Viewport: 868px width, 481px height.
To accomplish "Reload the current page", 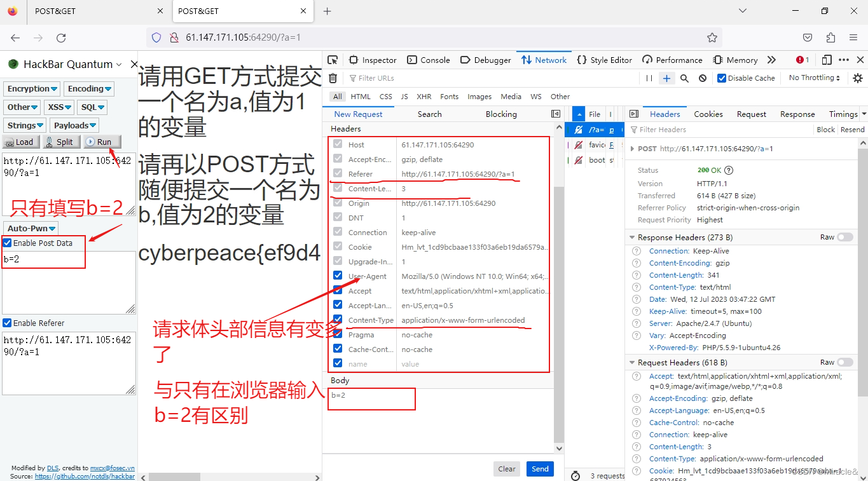I will (61, 37).
